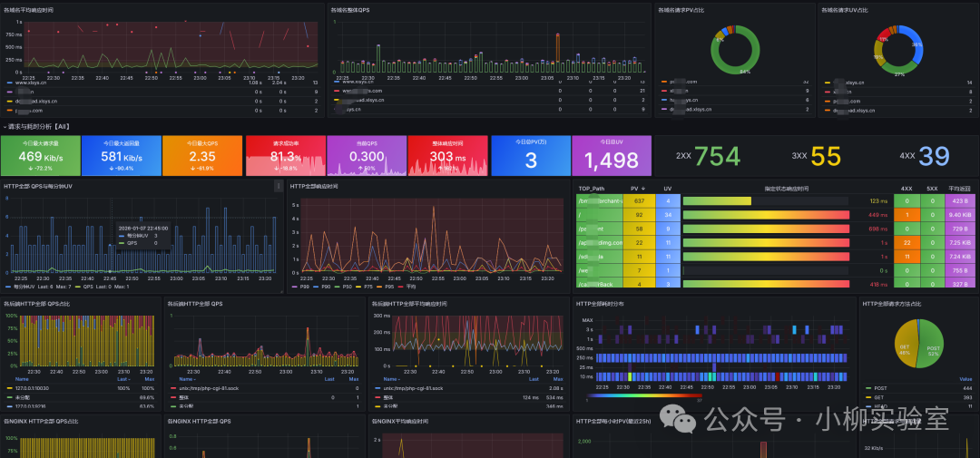Screen dimensions: 980x458
Task: Click the heatmap color scale bar
Action: click(642, 395)
